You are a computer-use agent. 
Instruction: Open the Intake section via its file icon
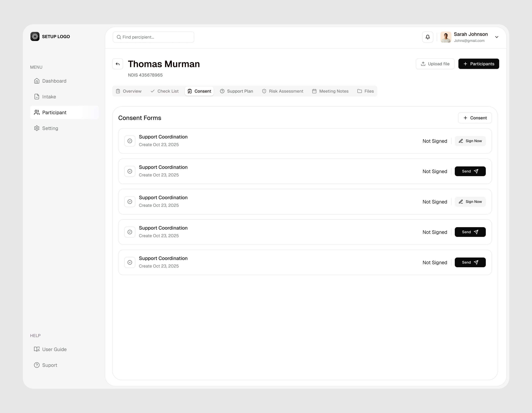[x=37, y=96]
